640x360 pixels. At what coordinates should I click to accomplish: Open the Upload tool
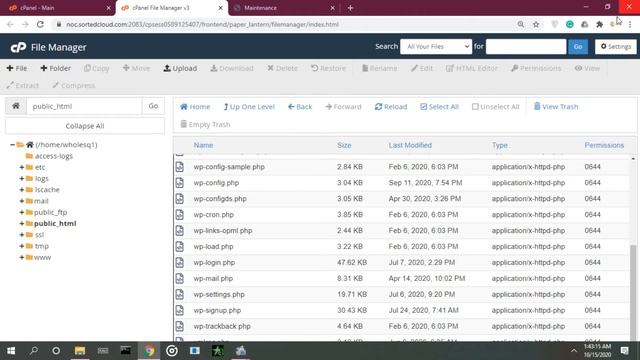point(180,68)
